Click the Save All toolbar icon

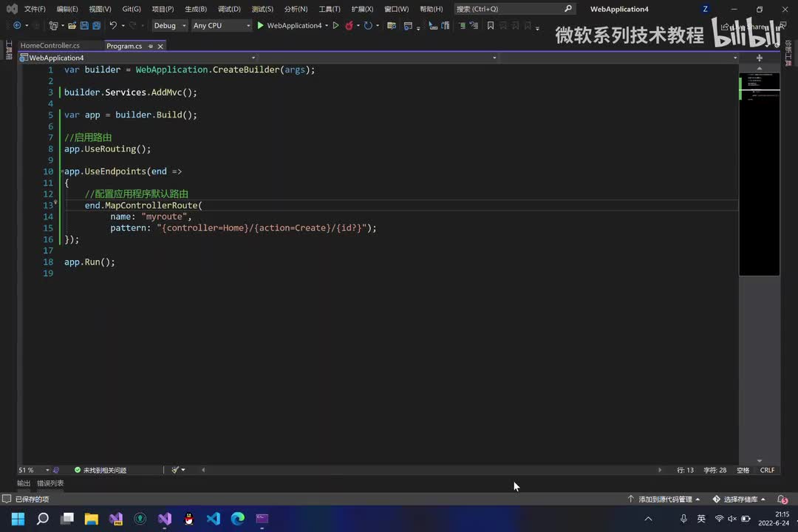[96, 25]
